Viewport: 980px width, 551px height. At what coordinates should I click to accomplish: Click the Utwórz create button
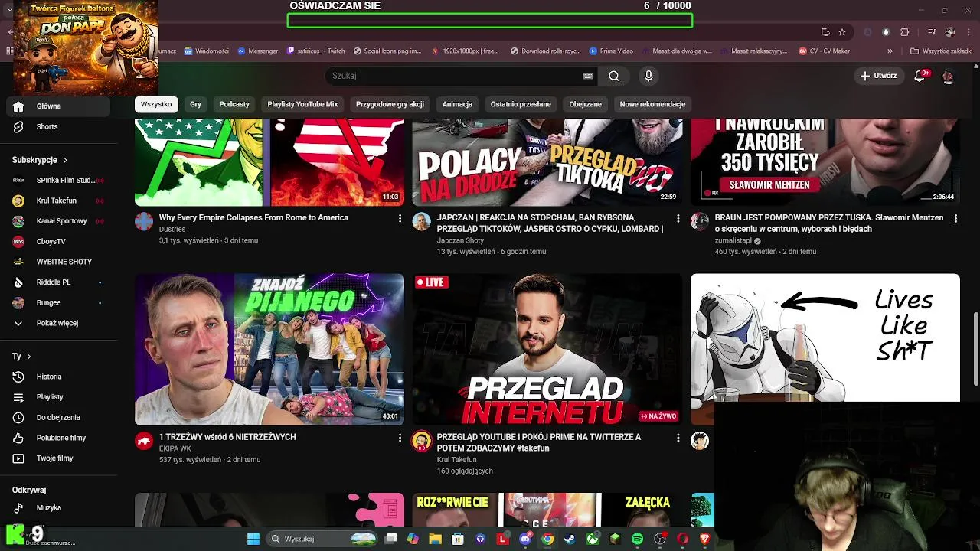(x=878, y=76)
